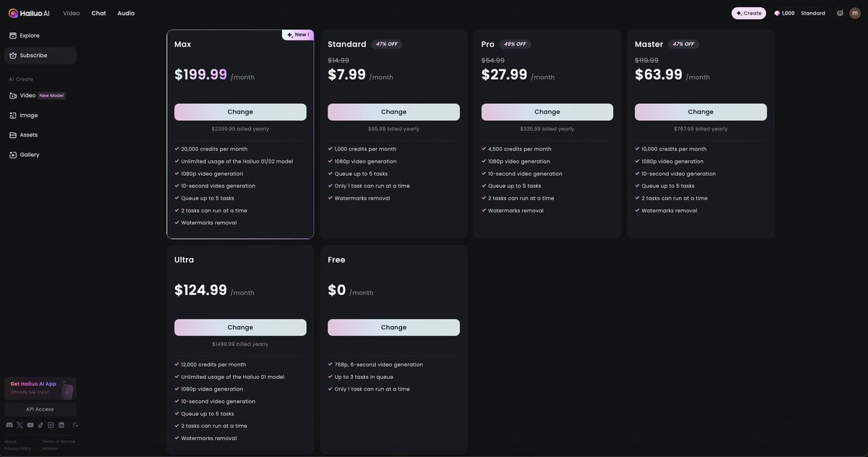Viewport: 868px width, 457px height.
Task: Collapse the sidebar using the collapse icon
Action: [75, 425]
